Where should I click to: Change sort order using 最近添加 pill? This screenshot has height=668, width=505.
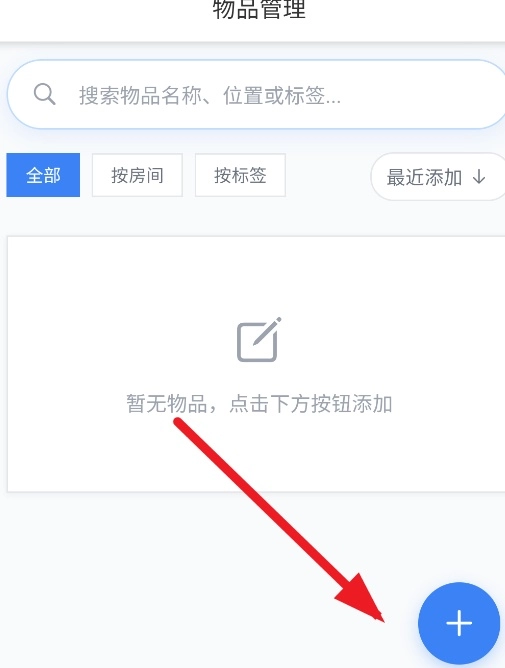pos(438,176)
